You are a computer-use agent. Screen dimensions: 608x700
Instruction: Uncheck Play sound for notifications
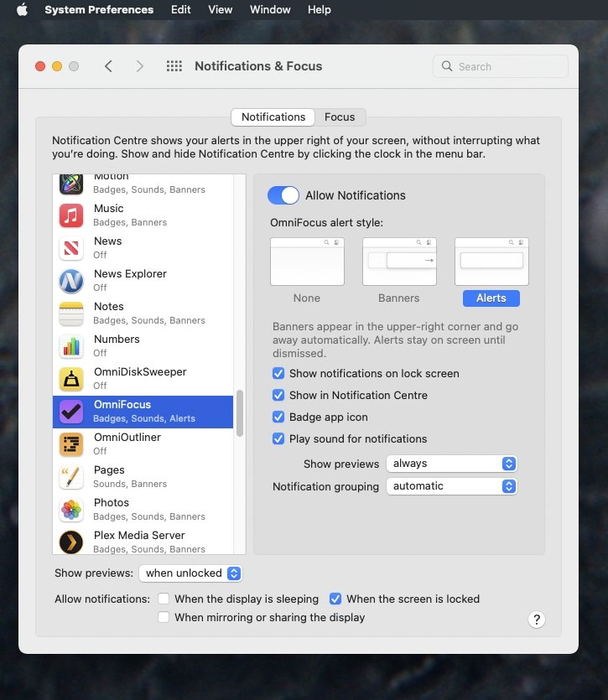(278, 438)
